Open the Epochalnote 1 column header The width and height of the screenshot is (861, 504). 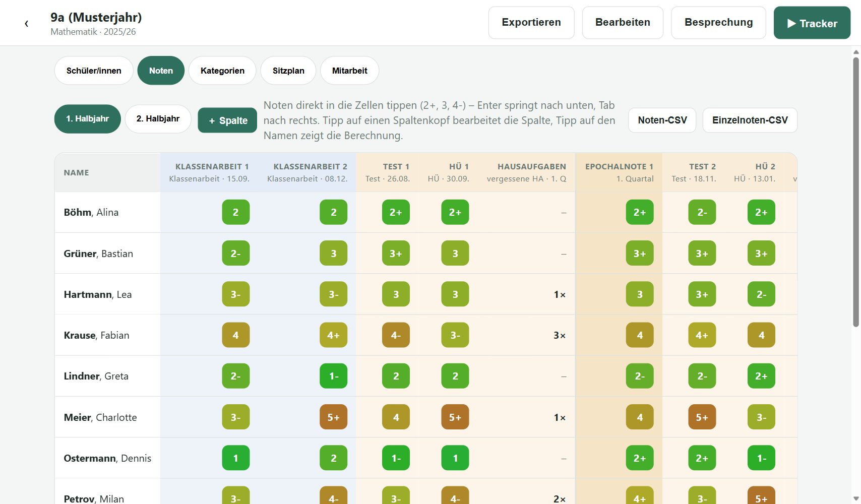click(x=619, y=172)
